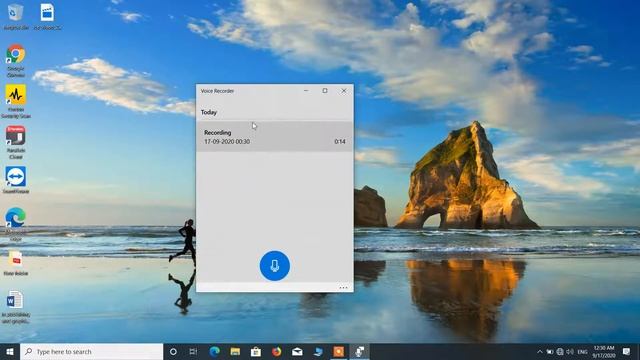Viewport: 640px width, 360px height.
Task: Select the PDF file on the desktop
Action: 16,264
